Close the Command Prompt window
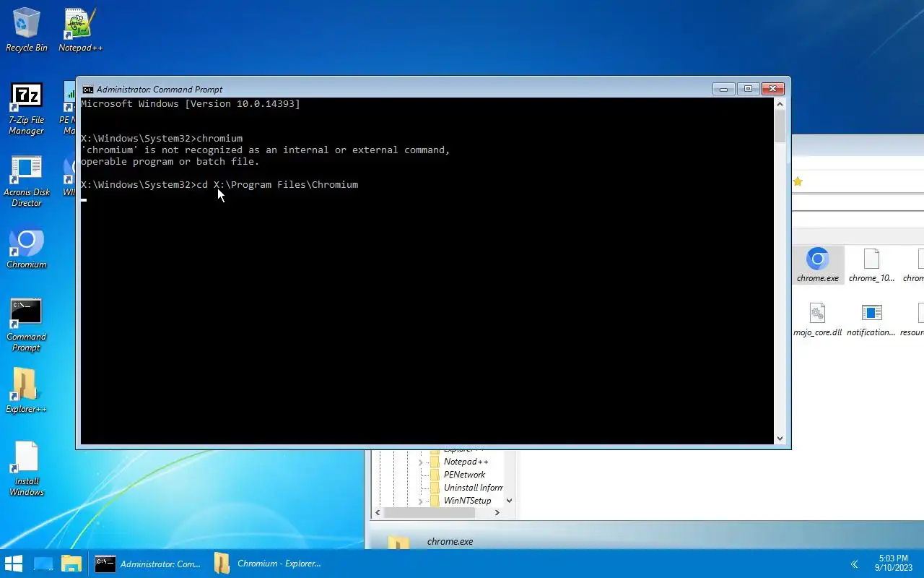Screen dimensions: 924x578 tap(772, 89)
